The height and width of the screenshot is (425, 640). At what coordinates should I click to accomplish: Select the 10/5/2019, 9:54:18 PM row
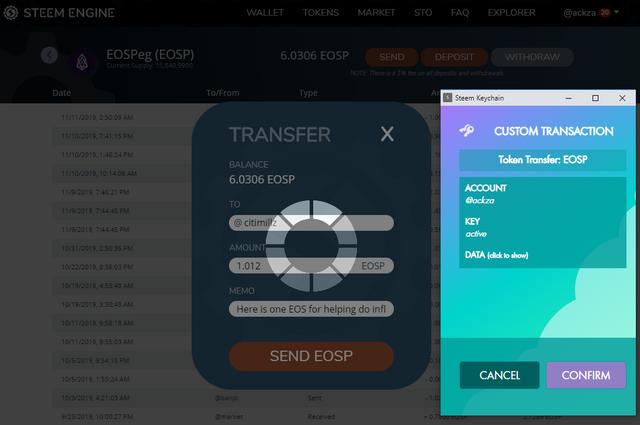pos(95,360)
